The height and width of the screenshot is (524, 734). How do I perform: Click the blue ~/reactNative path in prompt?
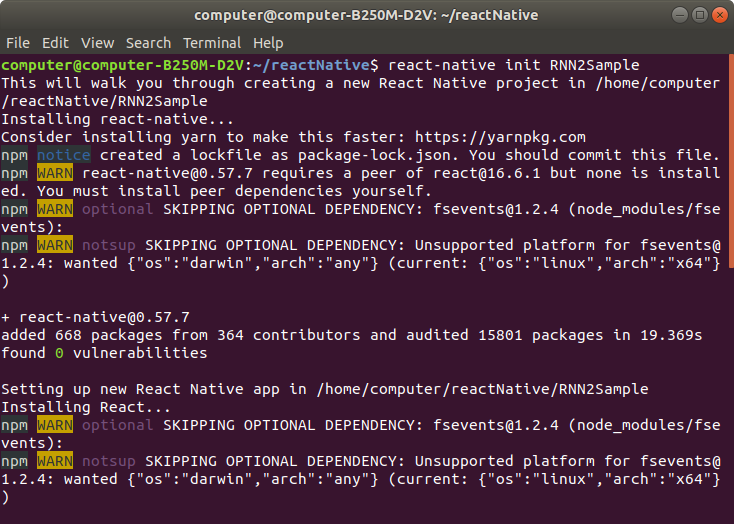300,65
